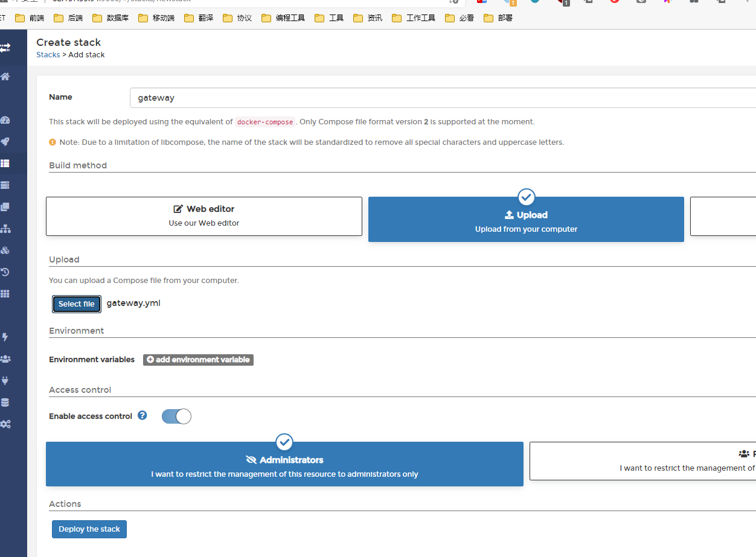Choose the restricted card right of Administrators
The height and width of the screenshot is (557, 756).
pyautogui.click(x=642, y=461)
